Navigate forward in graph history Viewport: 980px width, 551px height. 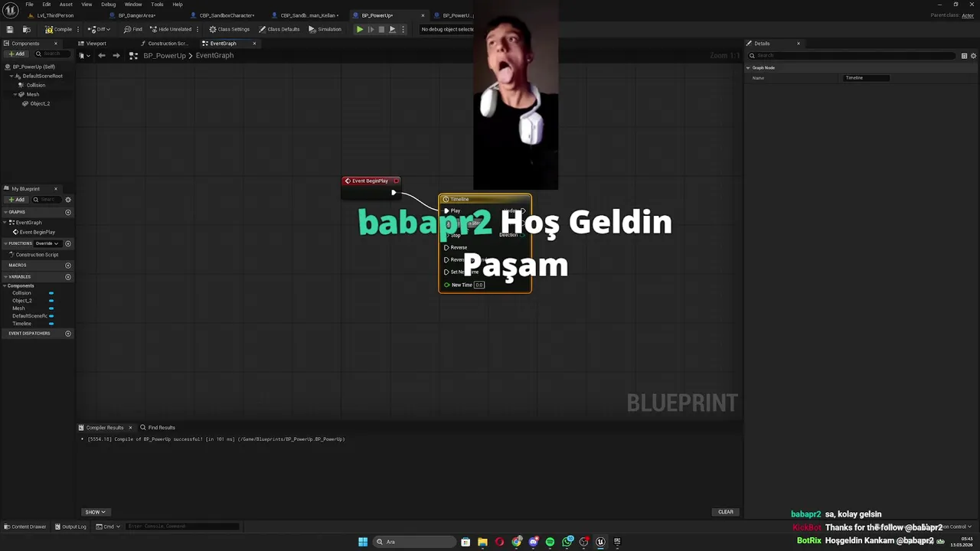116,55
